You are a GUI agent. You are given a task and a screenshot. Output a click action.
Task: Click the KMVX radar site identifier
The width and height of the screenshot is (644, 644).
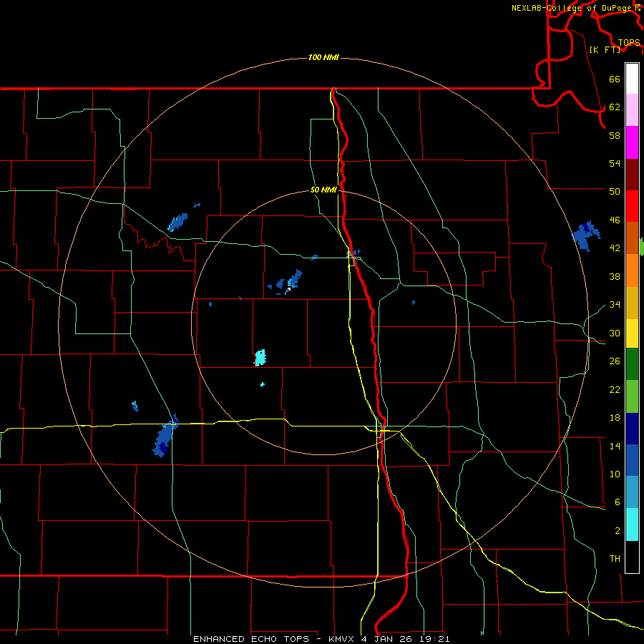(341, 639)
